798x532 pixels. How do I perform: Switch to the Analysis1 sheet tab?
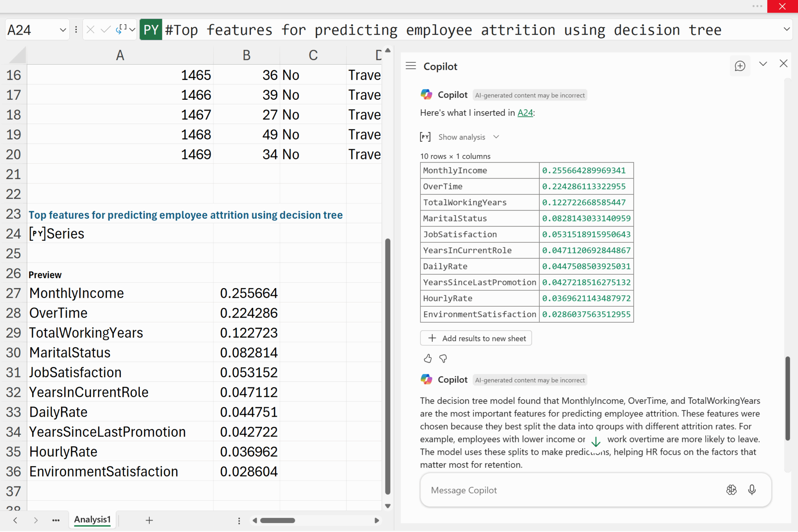92,520
